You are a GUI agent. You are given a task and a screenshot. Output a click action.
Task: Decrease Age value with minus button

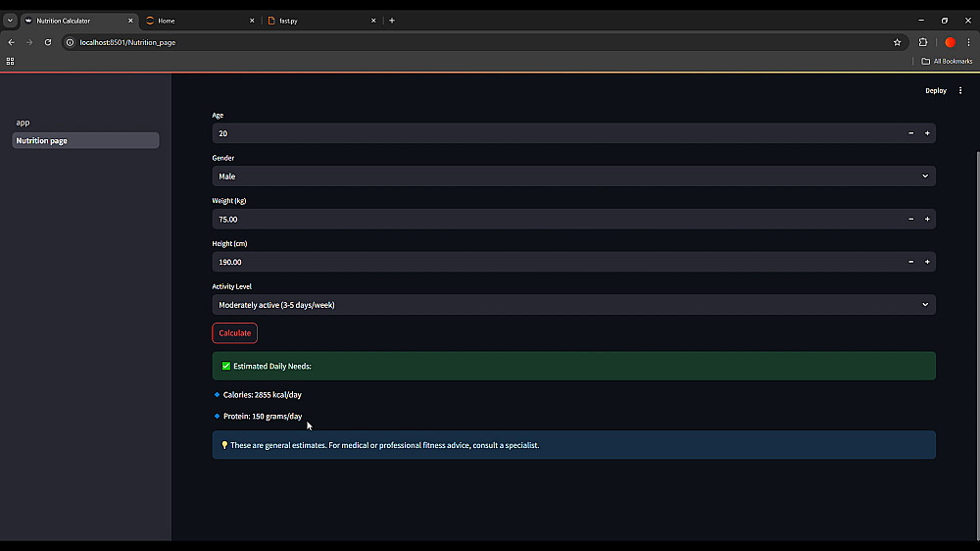pos(910,133)
